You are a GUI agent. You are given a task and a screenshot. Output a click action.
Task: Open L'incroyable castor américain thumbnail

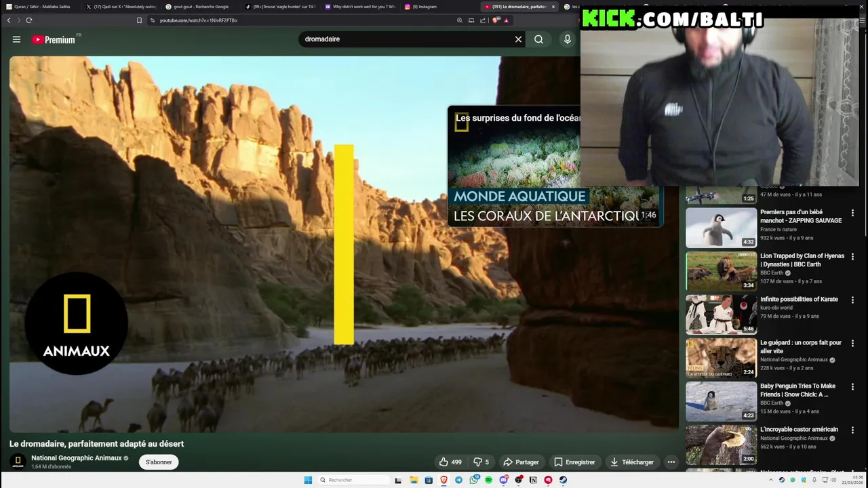pyautogui.click(x=721, y=445)
